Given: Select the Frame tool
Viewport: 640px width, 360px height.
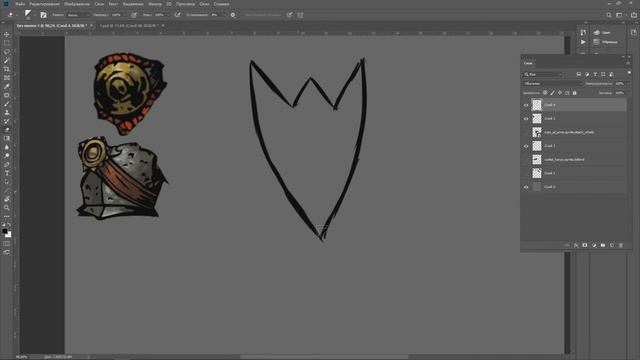Looking at the screenshot, I should pyautogui.click(x=7, y=78).
